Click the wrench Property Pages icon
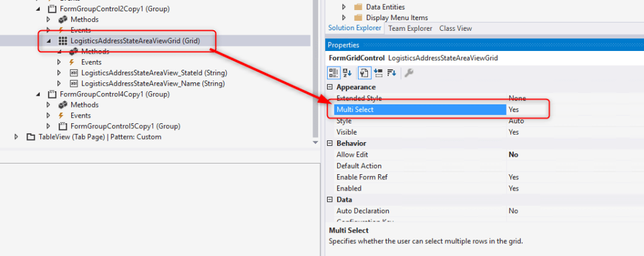 tap(408, 72)
